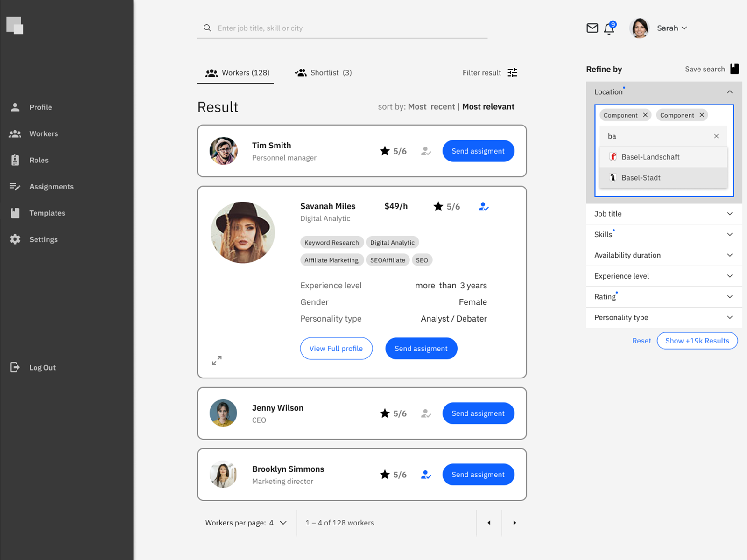Switch to the Workers tab

tap(235, 72)
